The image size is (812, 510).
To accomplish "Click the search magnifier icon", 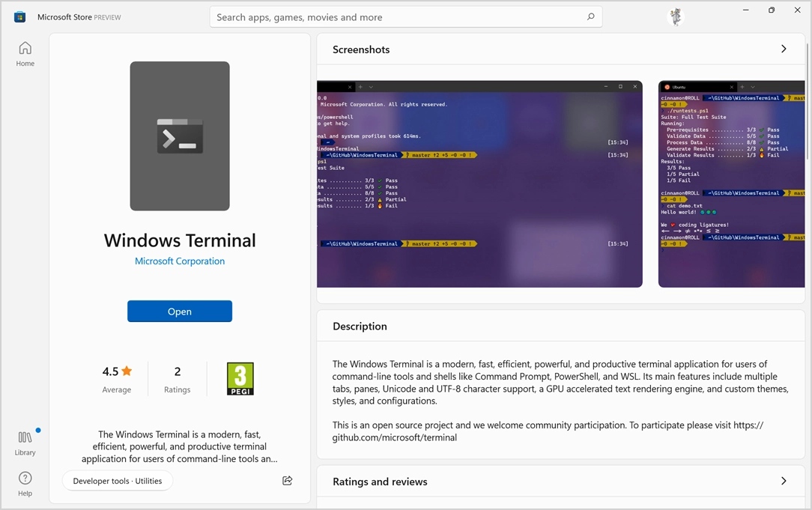I will [x=590, y=17].
